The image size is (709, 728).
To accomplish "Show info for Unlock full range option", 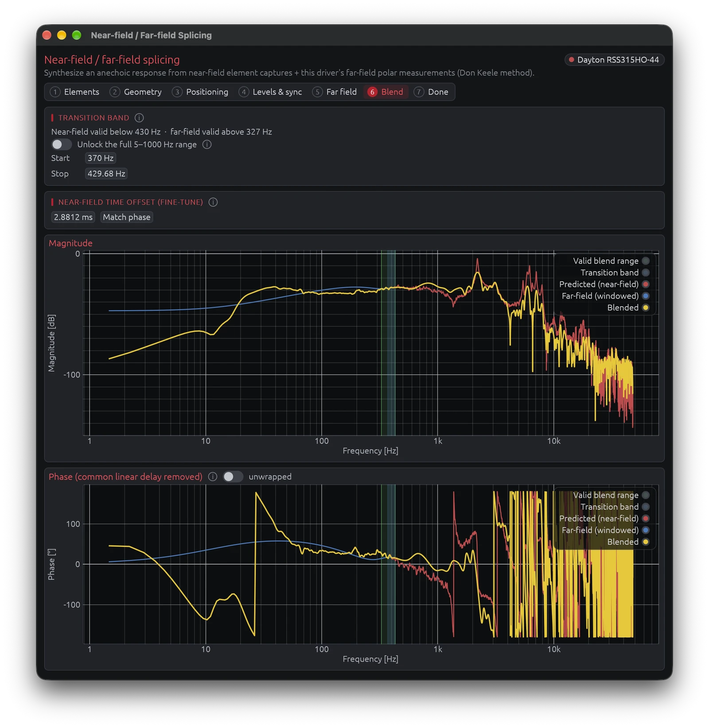I will coord(207,144).
